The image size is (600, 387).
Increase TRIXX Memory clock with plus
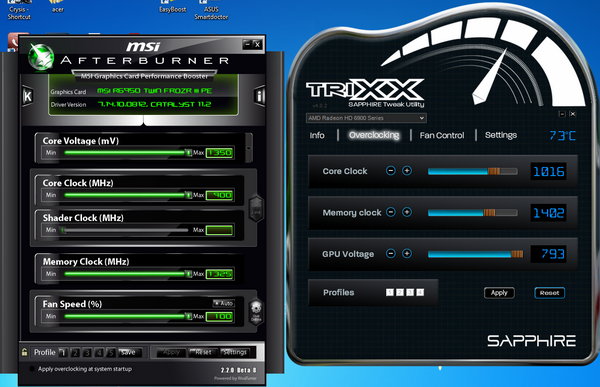point(407,212)
